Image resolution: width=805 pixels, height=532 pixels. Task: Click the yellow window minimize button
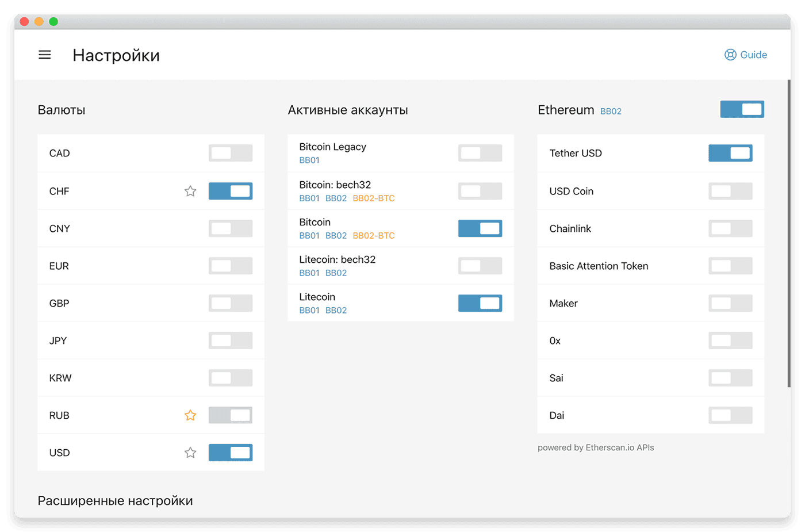(x=39, y=21)
